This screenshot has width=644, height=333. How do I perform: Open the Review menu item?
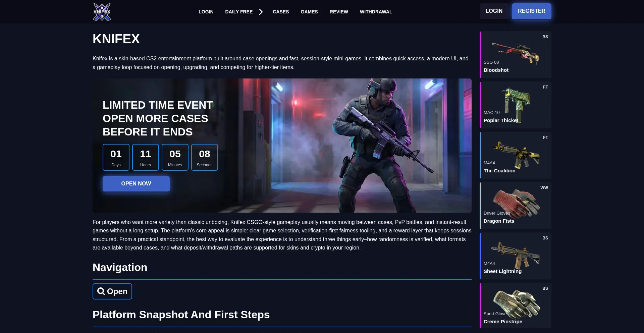pyautogui.click(x=339, y=12)
